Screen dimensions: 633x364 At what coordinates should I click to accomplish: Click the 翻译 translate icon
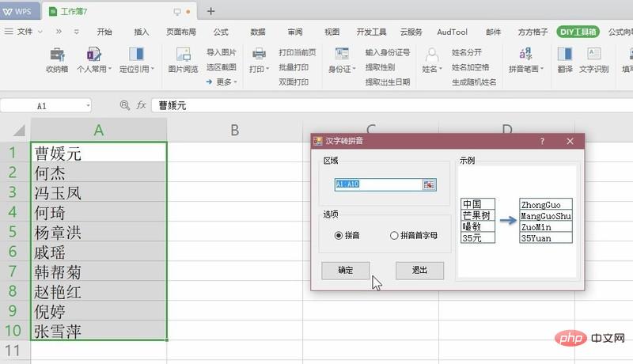[x=565, y=55]
